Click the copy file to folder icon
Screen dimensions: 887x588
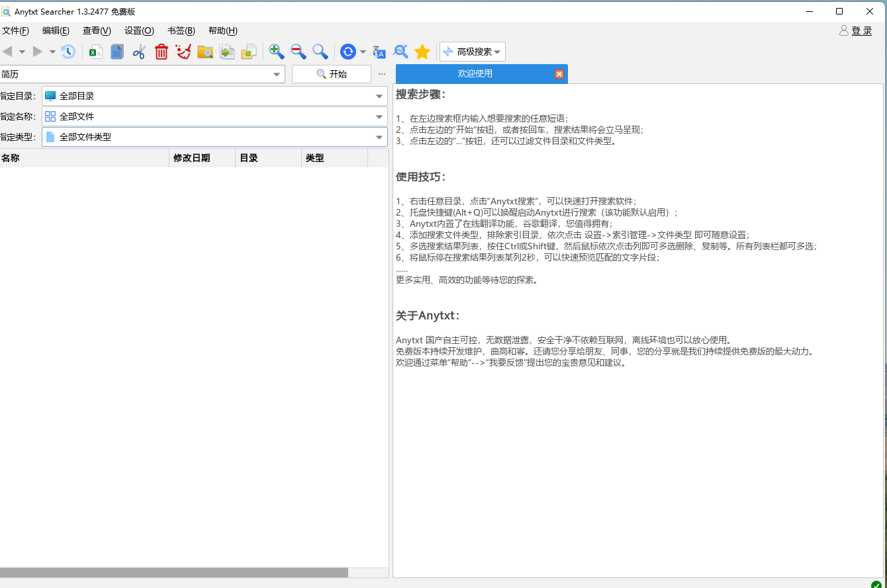tap(227, 52)
